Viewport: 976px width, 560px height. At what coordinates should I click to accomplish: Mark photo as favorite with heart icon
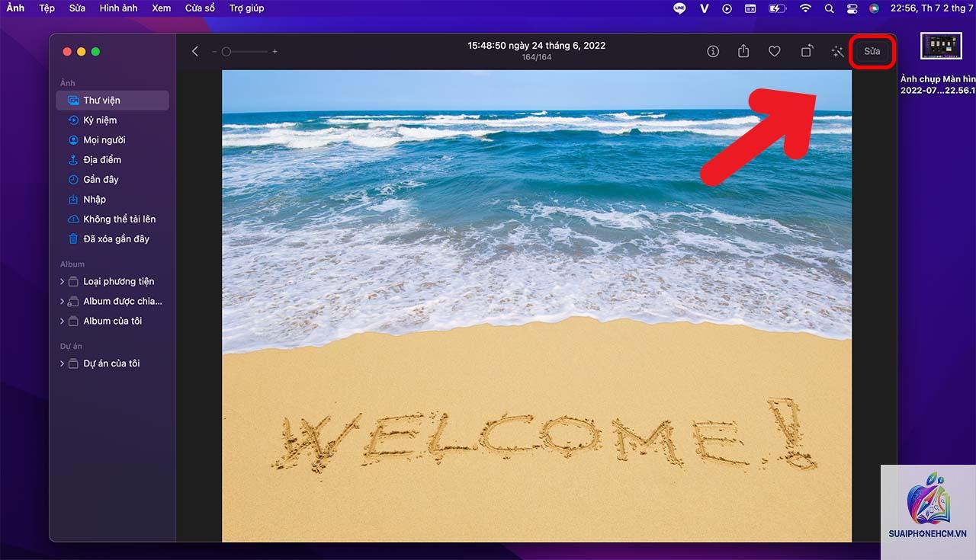(x=774, y=51)
